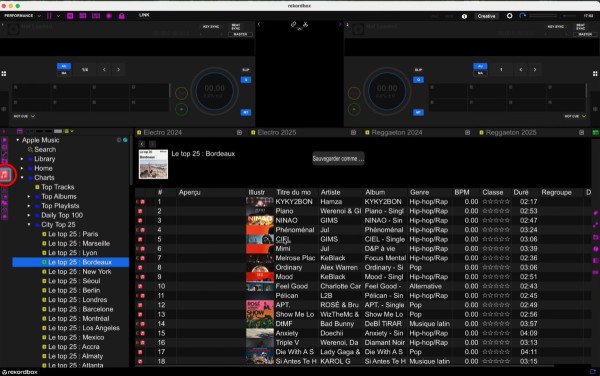This screenshot has height=376, width=600.
Task: Sort by the Artiste column header
Action: [x=330, y=192]
